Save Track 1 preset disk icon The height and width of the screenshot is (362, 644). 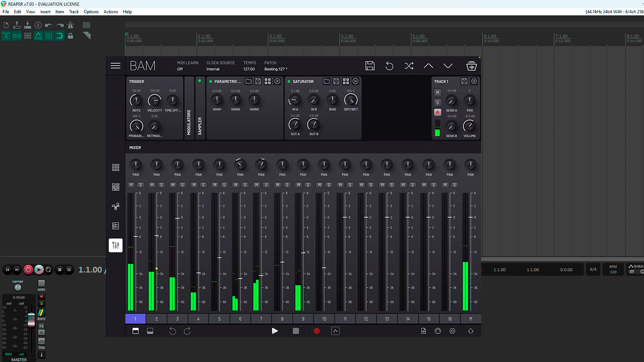(464, 82)
